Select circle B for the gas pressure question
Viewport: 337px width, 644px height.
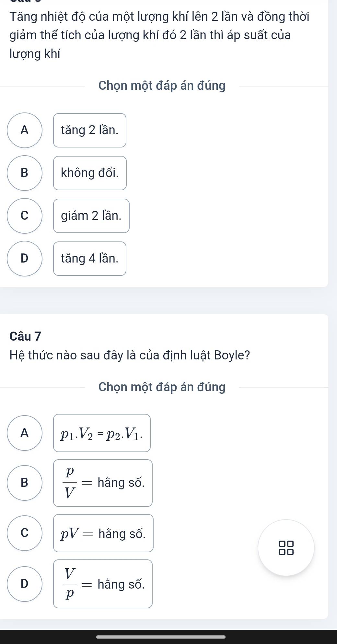click(25, 173)
